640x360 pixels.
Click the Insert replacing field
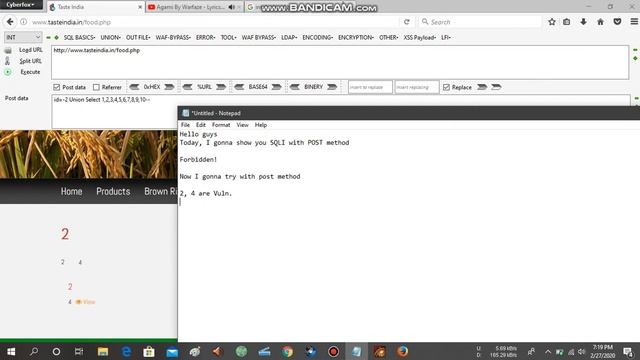click(417, 87)
